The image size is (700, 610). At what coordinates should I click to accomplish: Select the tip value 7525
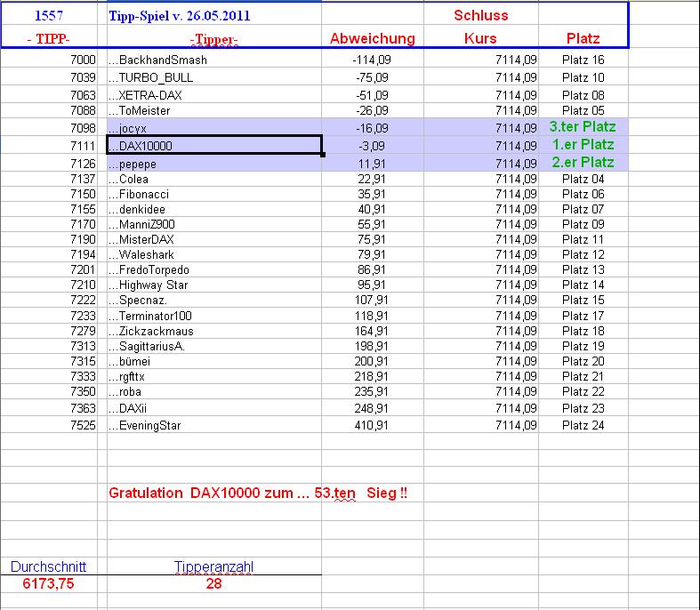(x=83, y=425)
